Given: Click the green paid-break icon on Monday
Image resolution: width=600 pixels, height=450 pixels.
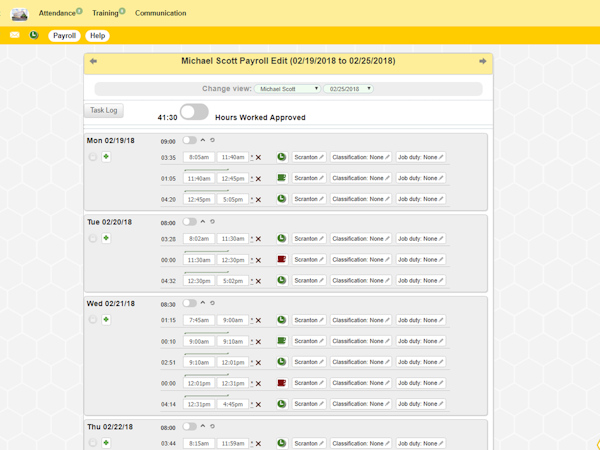Looking at the screenshot, I should [x=281, y=178].
